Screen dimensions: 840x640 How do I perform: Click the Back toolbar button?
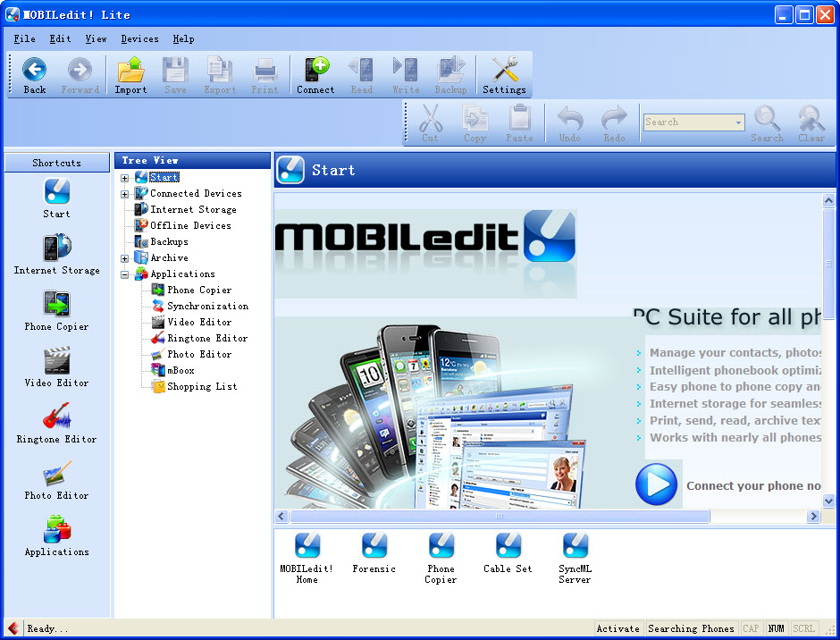[x=34, y=75]
